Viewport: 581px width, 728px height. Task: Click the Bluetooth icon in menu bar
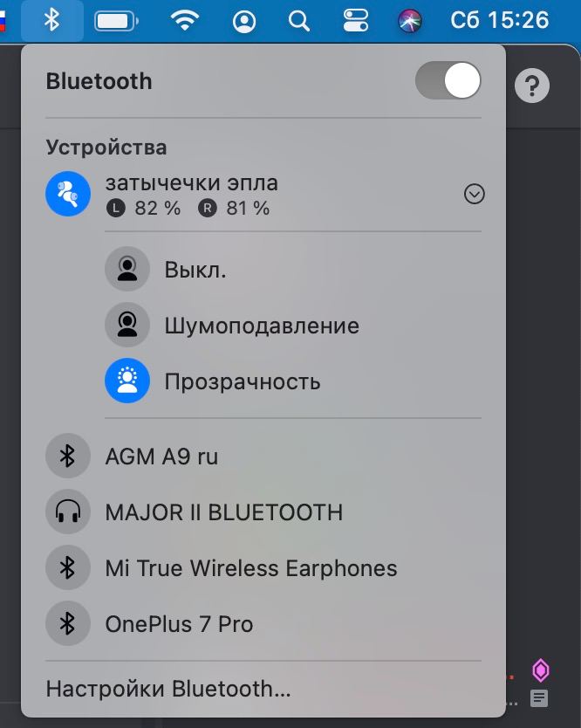coord(52,21)
